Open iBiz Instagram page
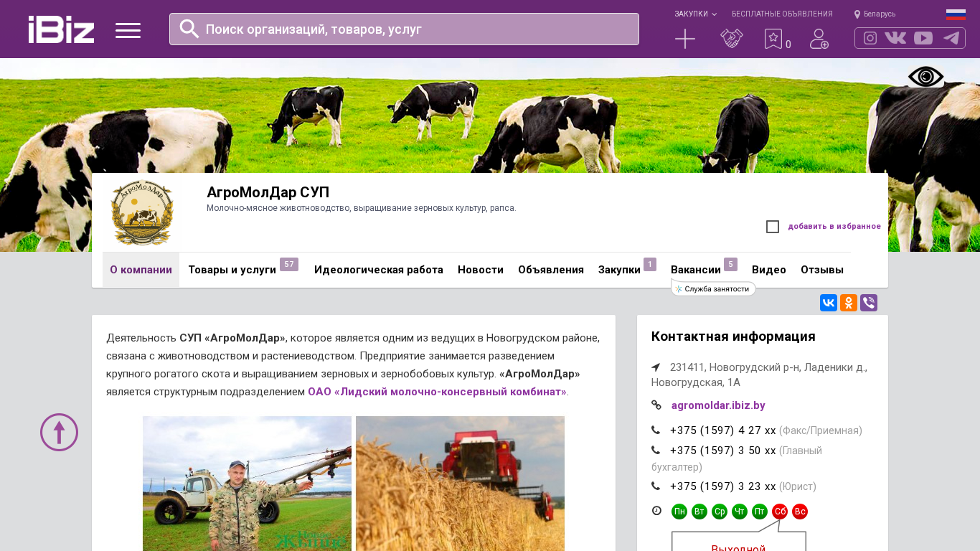 point(870,38)
